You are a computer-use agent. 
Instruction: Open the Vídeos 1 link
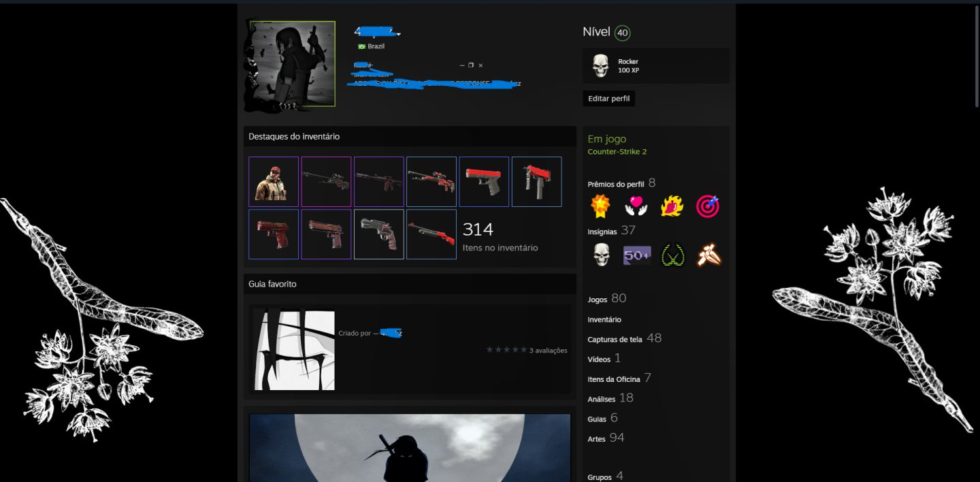(604, 358)
